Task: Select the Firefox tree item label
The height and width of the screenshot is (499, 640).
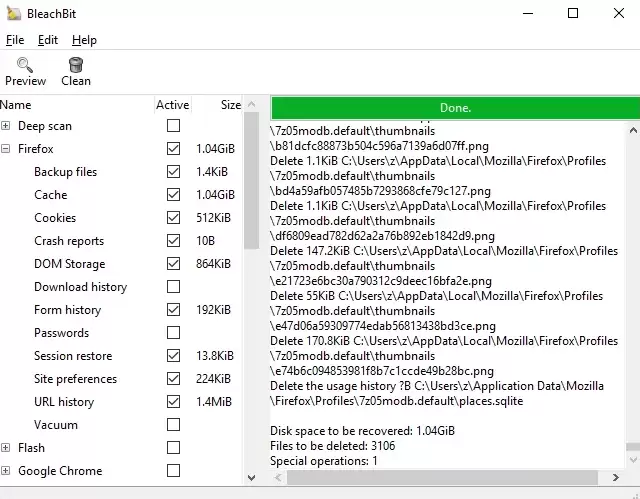Action: (36, 149)
